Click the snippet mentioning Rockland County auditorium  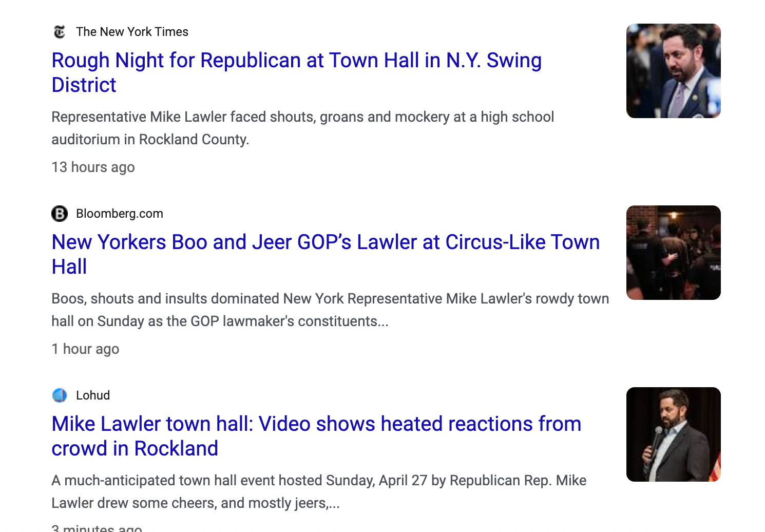(x=302, y=128)
